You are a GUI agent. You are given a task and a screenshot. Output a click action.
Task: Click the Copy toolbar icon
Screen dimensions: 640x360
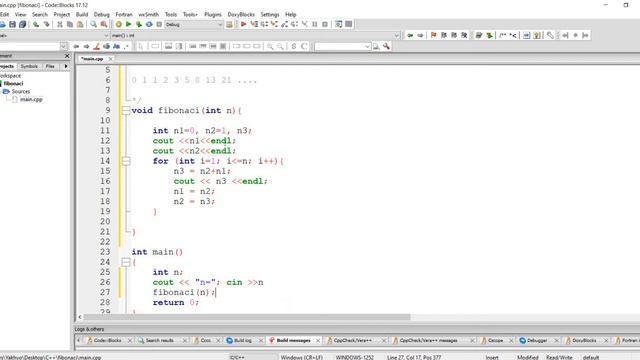click(x=70, y=24)
